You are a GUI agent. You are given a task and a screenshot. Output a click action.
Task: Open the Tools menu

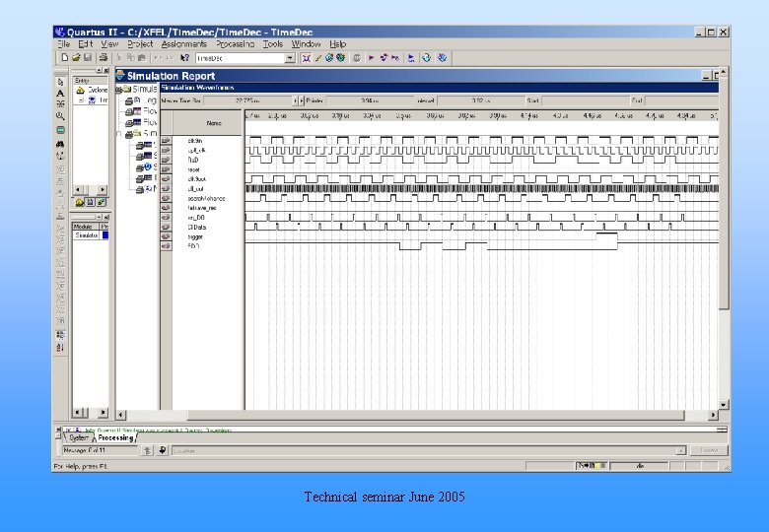pos(273,44)
